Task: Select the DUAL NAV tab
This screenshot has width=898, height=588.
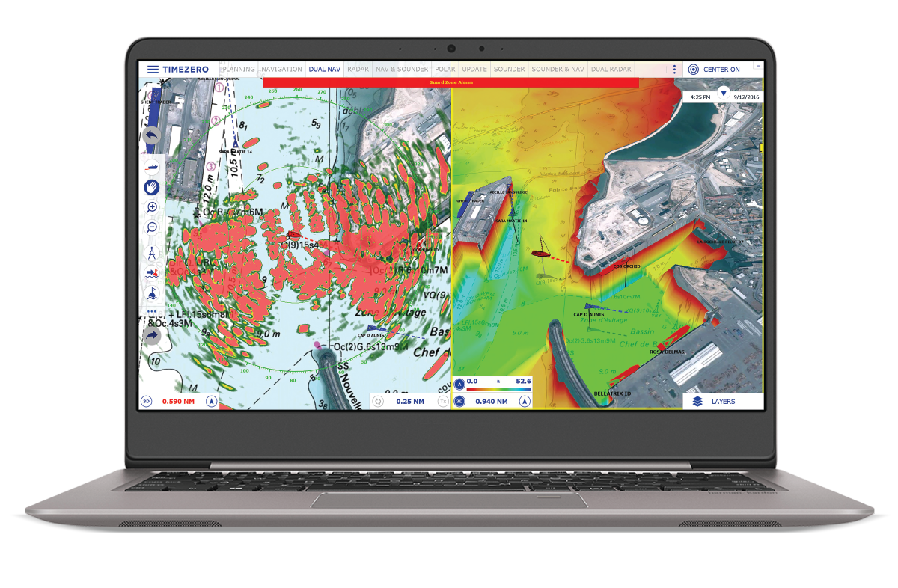Action: (x=324, y=69)
